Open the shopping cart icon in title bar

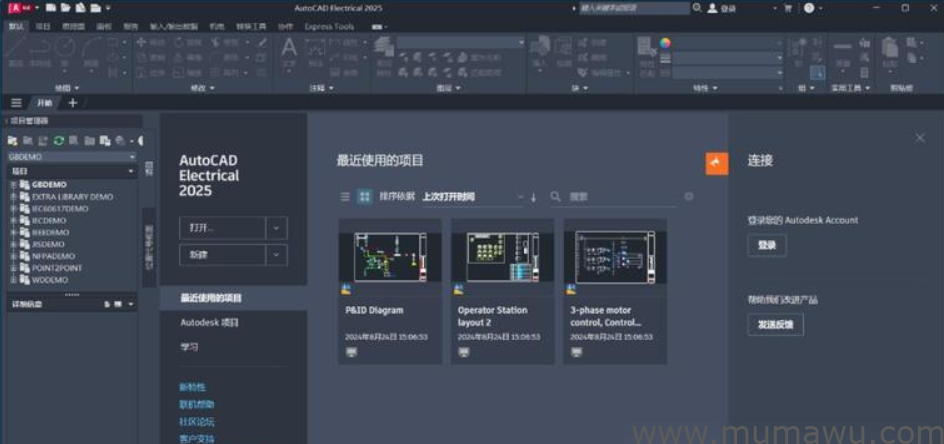(x=788, y=8)
